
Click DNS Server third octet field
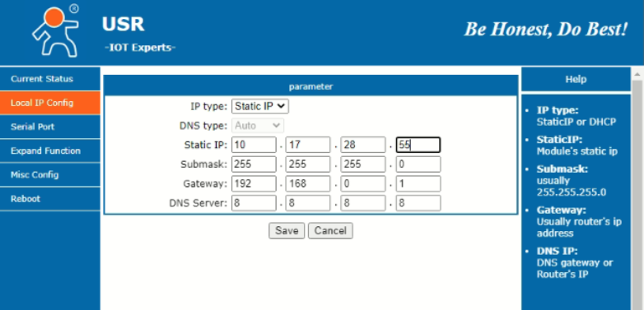click(x=363, y=203)
